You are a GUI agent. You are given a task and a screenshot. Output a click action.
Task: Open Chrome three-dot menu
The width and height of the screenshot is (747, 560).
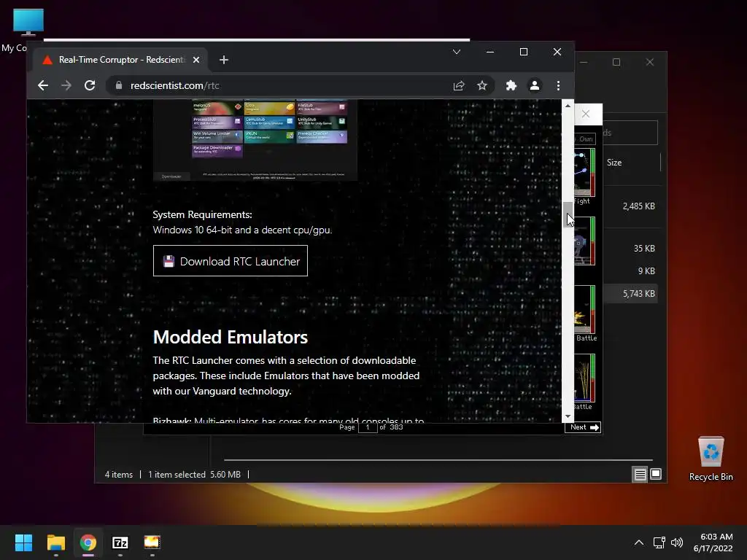pyautogui.click(x=558, y=86)
